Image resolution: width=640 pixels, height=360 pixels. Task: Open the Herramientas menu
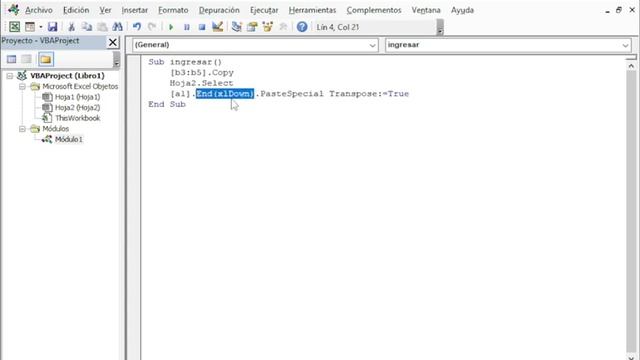(312, 10)
